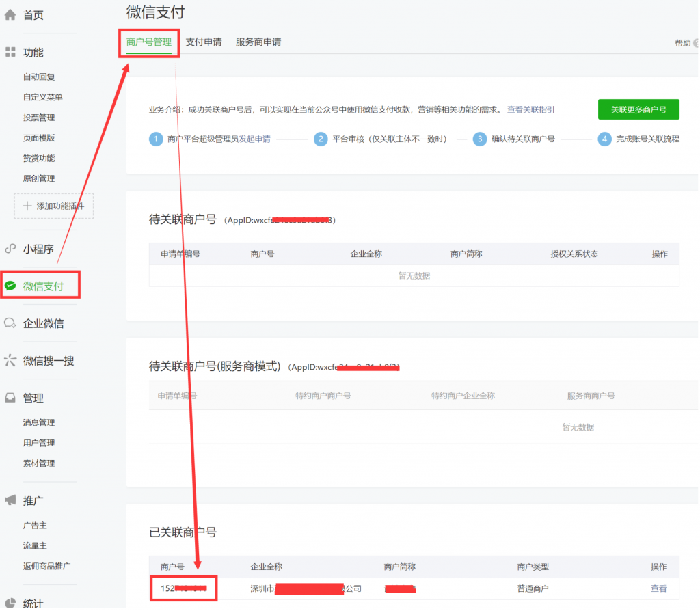The height and width of the screenshot is (611, 700).
Task: Open 企业微信 sidebar section
Action: click(x=43, y=323)
